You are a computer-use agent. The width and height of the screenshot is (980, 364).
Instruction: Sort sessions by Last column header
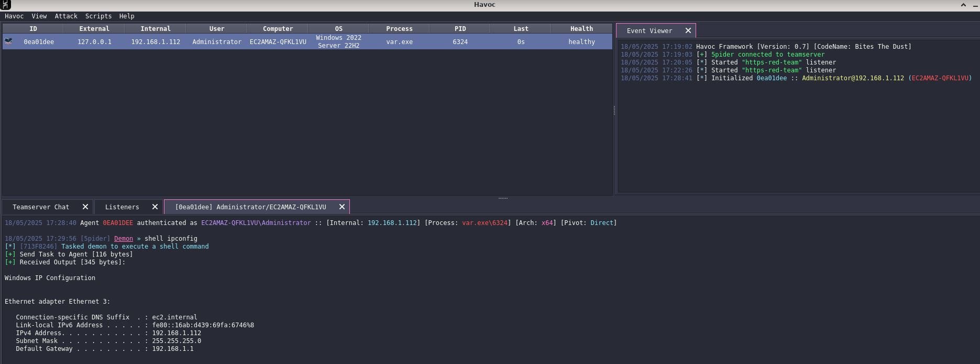pyautogui.click(x=521, y=29)
